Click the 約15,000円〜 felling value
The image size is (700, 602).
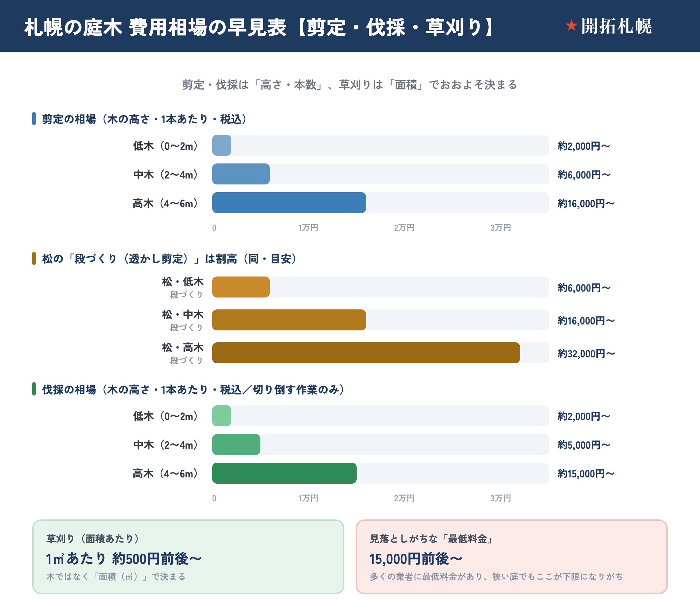586,474
